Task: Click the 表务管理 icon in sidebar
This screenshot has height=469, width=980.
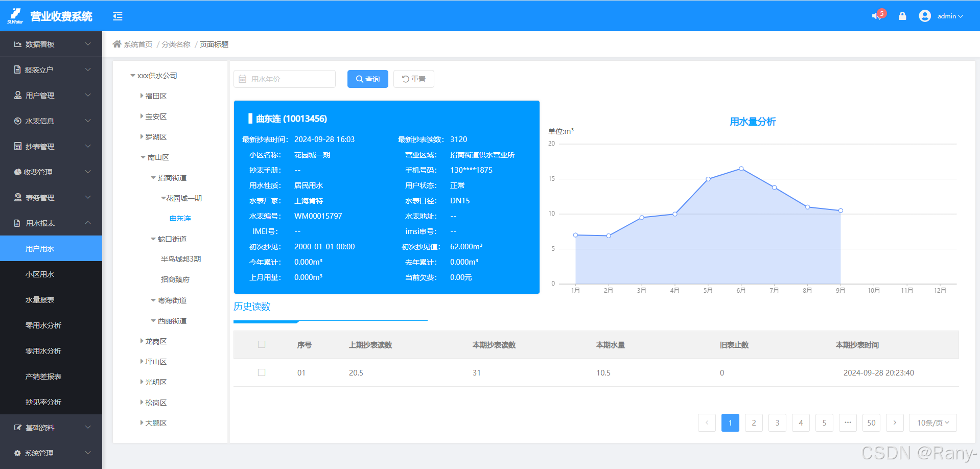Action: point(18,197)
